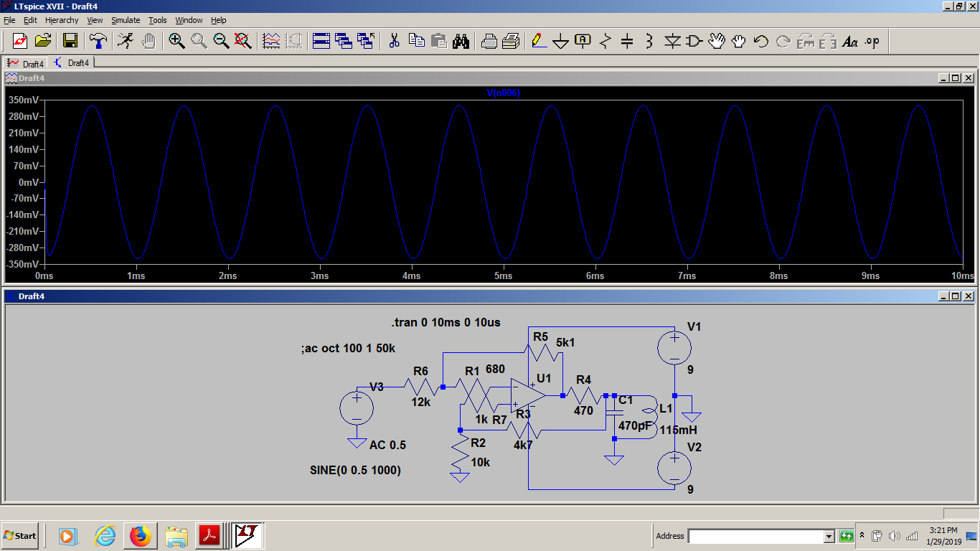Viewport: 980px width, 551px height.
Task: Click the Find binoculars icon
Action: (x=461, y=41)
